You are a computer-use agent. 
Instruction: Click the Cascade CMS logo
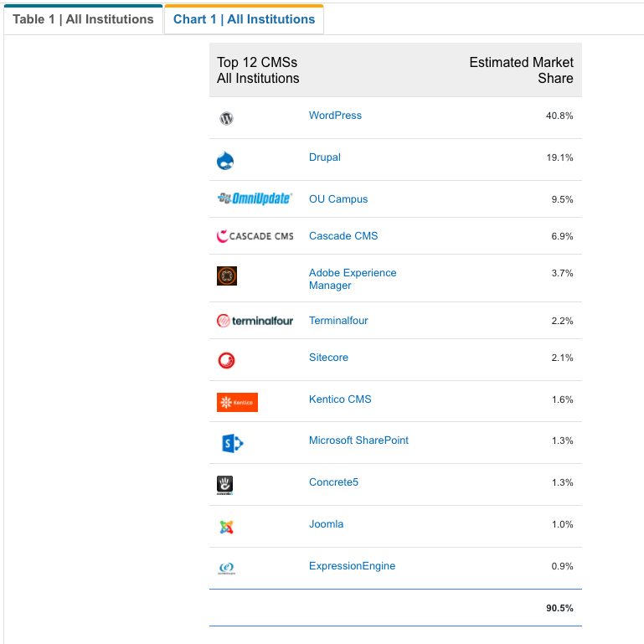(x=255, y=236)
